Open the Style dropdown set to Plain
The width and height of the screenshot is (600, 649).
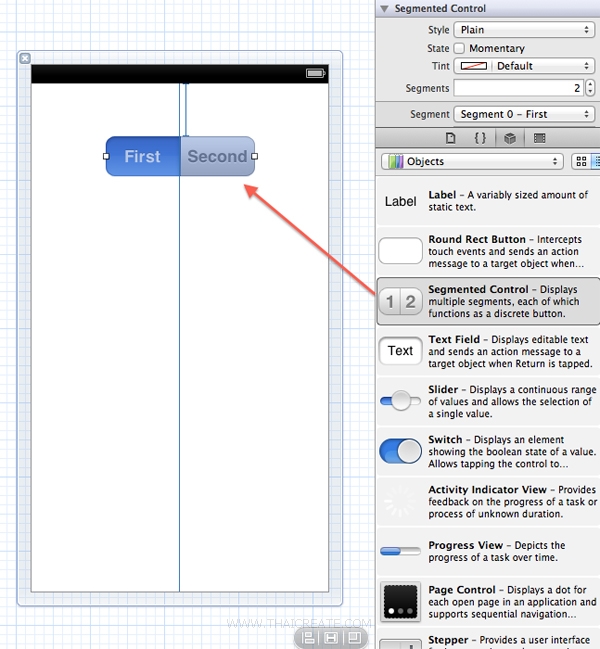tap(524, 30)
